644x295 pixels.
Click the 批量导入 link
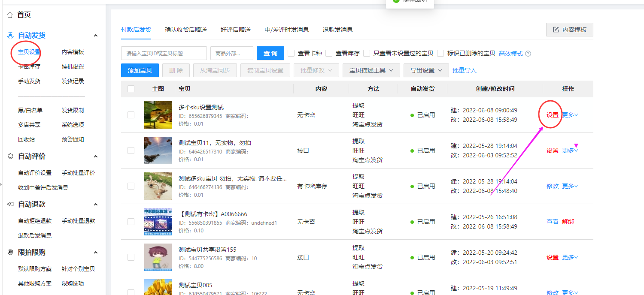(465, 70)
